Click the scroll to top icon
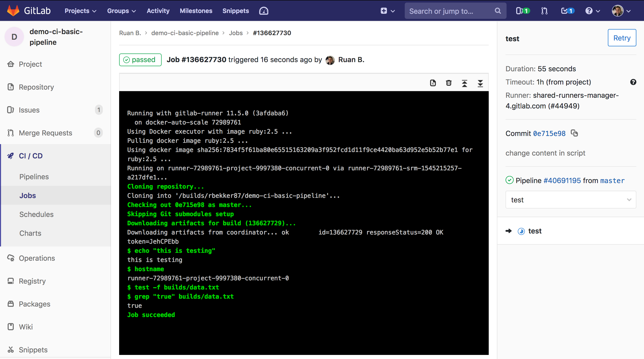644x359 pixels. point(464,84)
